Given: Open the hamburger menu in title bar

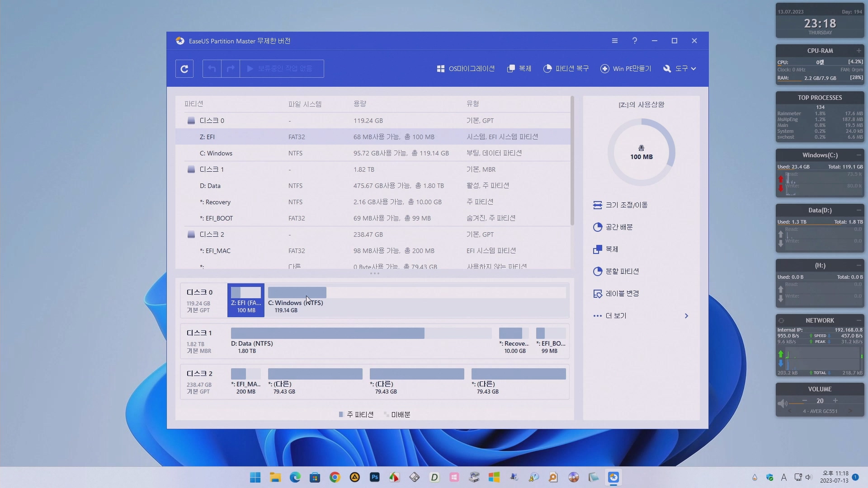Looking at the screenshot, I should tap(615, 41).
